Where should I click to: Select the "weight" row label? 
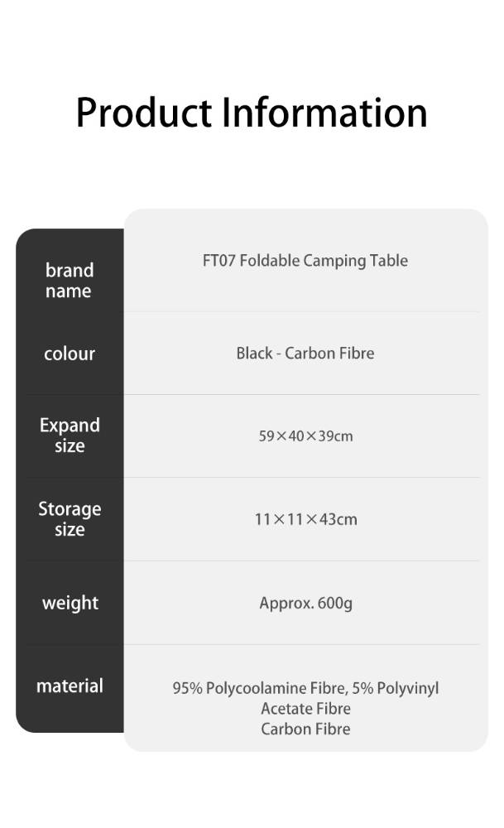tap(70, 603)
